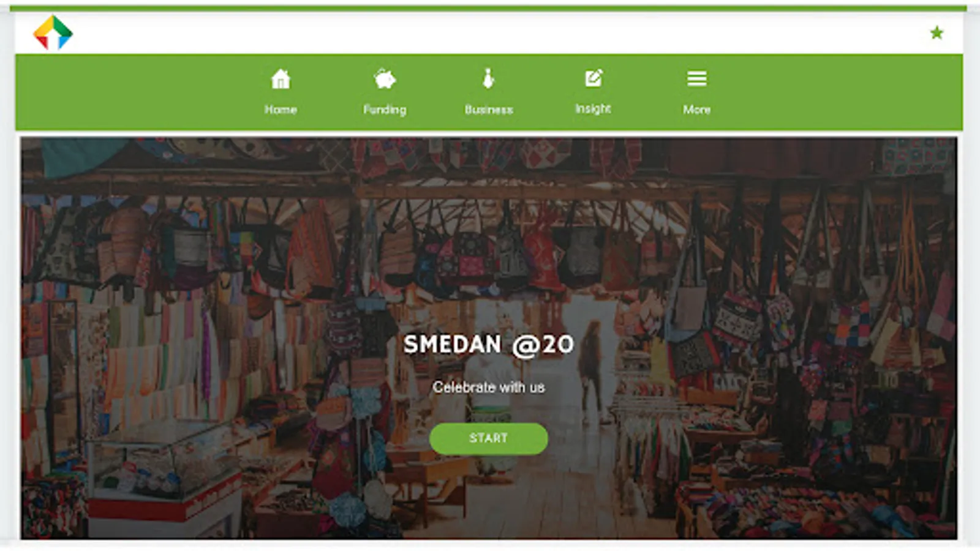Expand the More text label
980x551 pixels.
697,110
